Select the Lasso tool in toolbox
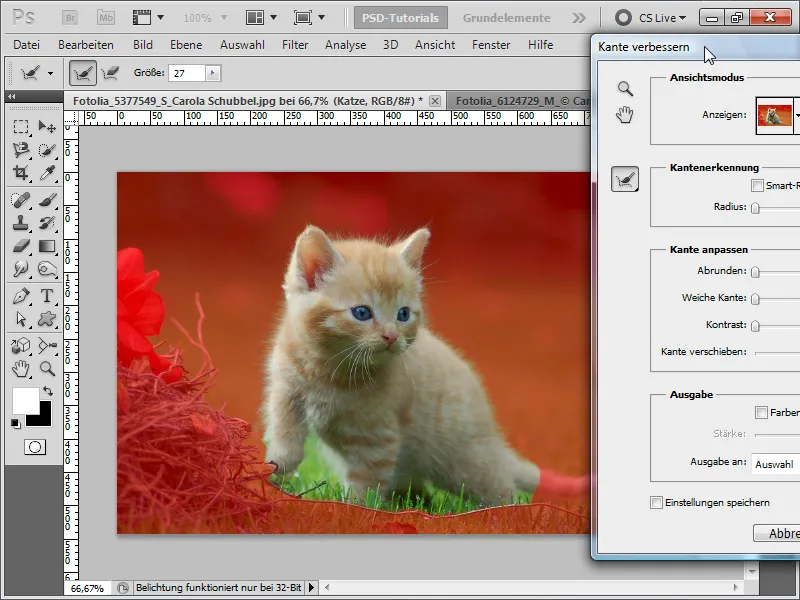 21,149
